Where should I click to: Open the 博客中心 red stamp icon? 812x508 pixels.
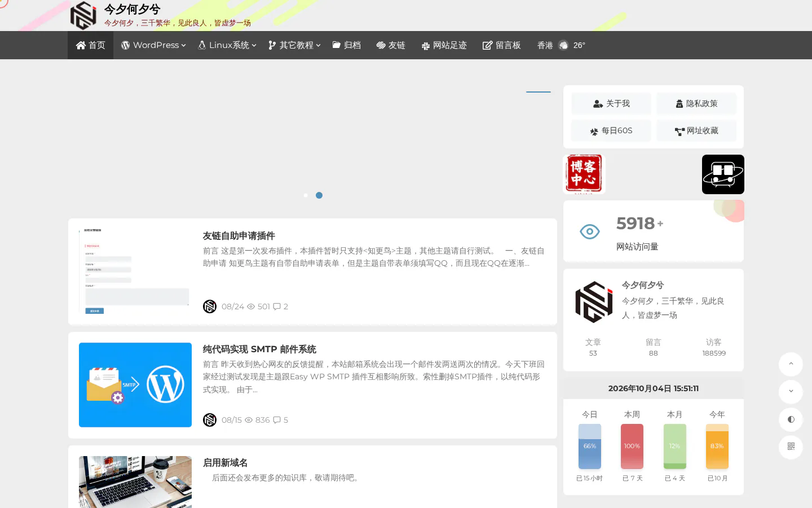pyautogui.click(x=584, y=174)
